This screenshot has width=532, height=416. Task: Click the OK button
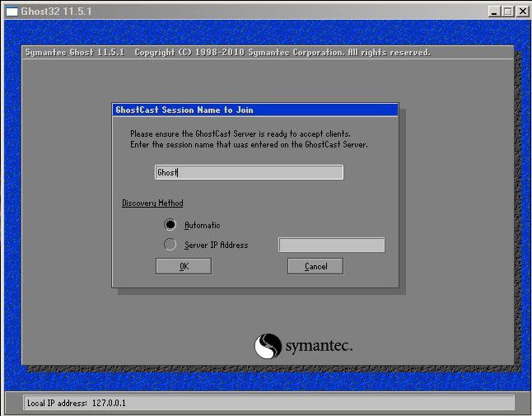pos(184,266)
